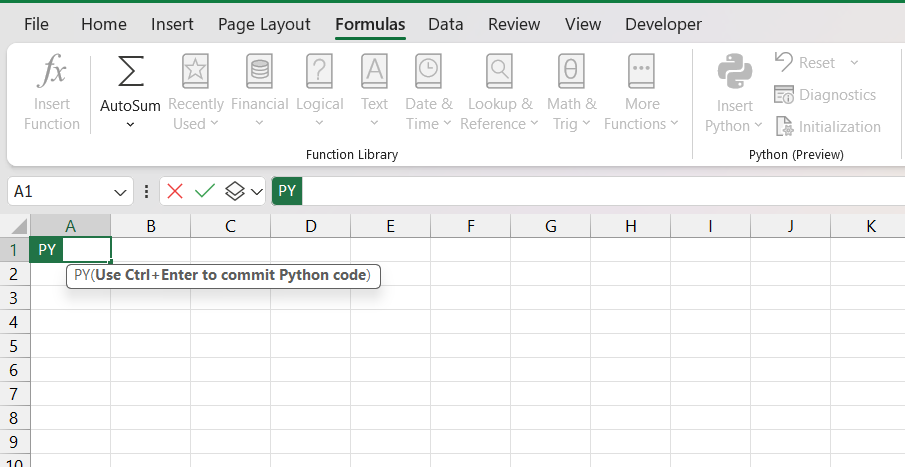The image size is (905, 467).
Task: Open the Financial functions book icon
Action: tap(259, 71)
